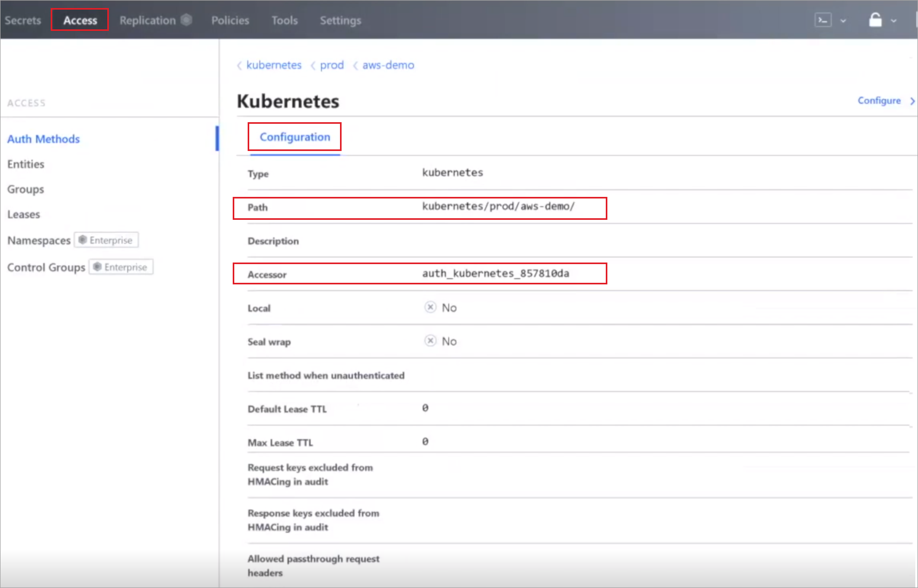Image resolution: width=918 pixels, height=588 pixels.
Task: Click the Kubernetes page heading
Action: coord(288,101)
